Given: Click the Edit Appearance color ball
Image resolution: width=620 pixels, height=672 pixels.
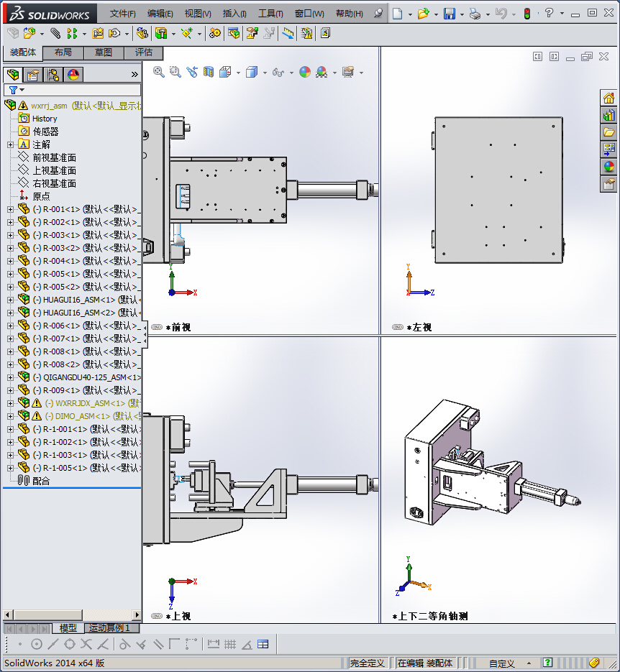Looking at the screenshot, I should [x=305, y=72].
